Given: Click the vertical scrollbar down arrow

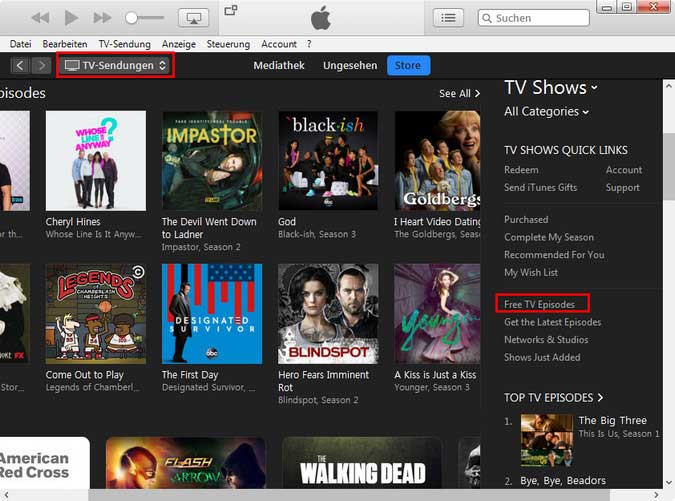Looking at the screenshot, I should (669, 483).
